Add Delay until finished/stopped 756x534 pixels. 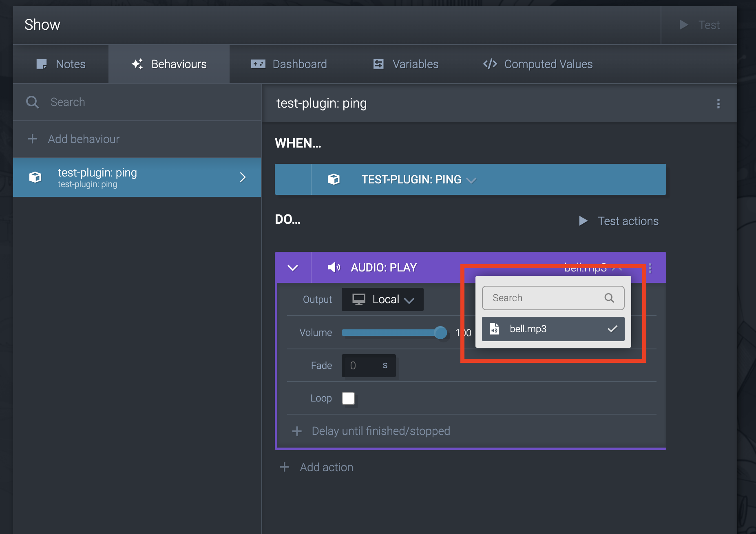pyautogui.click(x=371, y=431)
